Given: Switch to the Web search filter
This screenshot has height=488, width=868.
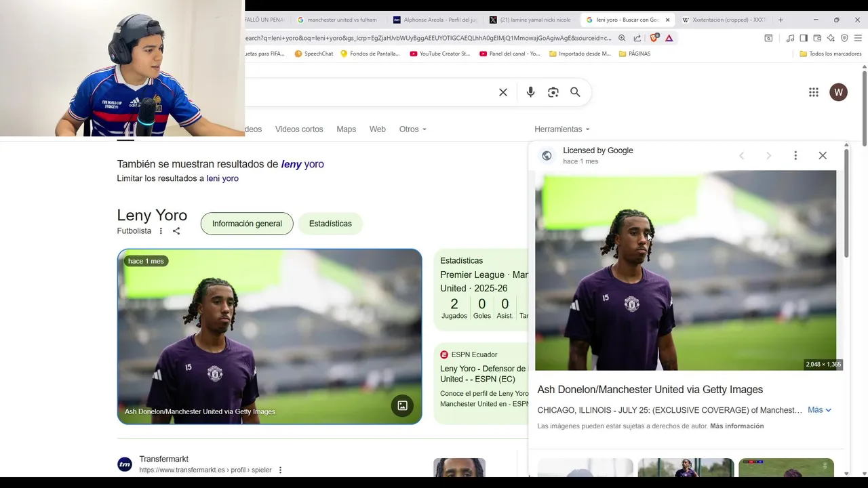Looking at the screenshot, I should [x=377, y=129].
